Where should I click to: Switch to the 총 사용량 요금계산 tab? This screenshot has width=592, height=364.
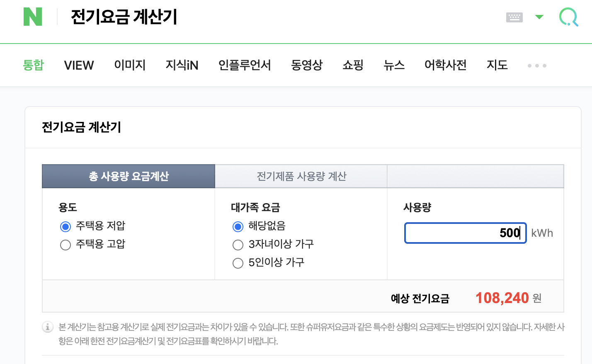128,176
